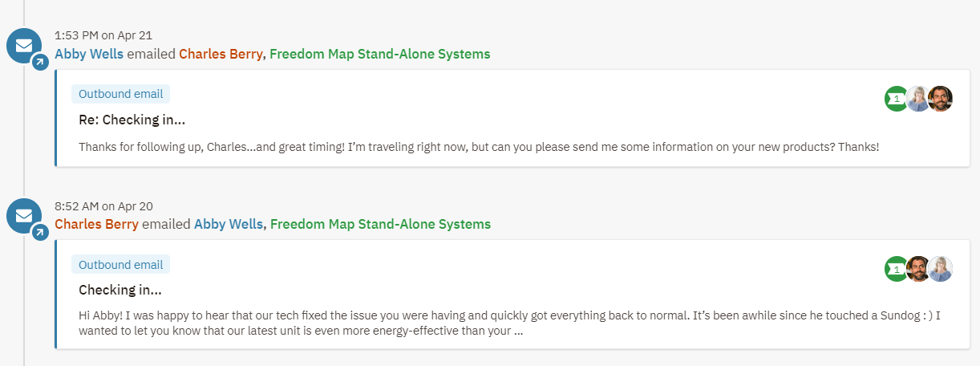Click the 'Outbound email' tag on the Apr 20 email
Viewport: 980px width, 366px height.
(120, 265)
